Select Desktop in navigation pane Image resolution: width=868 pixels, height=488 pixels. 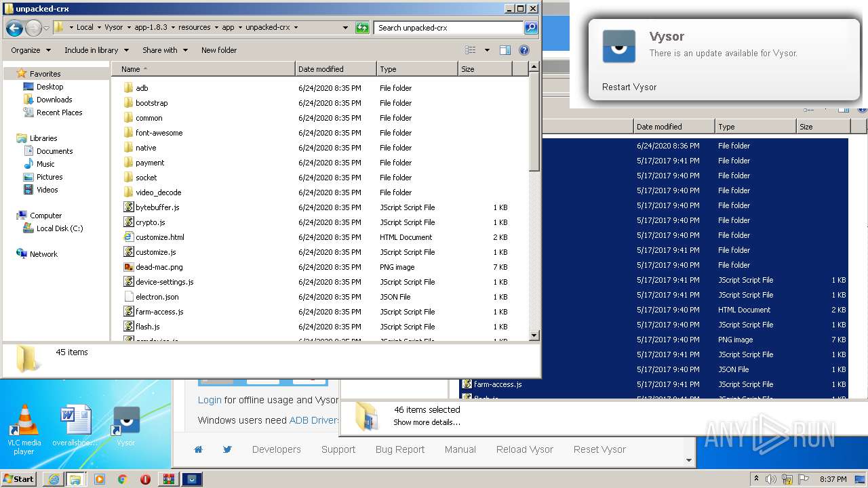[x=50, y=87]
